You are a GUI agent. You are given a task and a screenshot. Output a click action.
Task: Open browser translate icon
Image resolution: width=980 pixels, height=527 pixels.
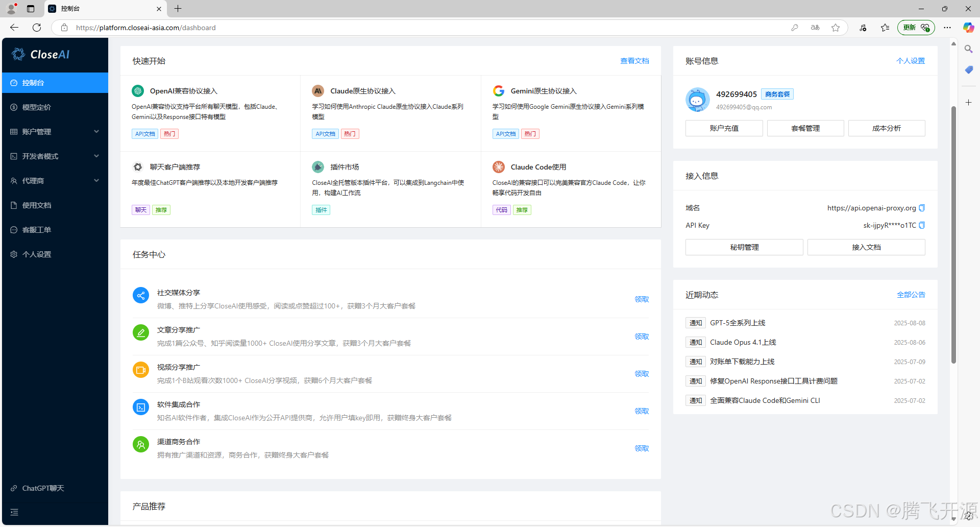tap(815, 28)
